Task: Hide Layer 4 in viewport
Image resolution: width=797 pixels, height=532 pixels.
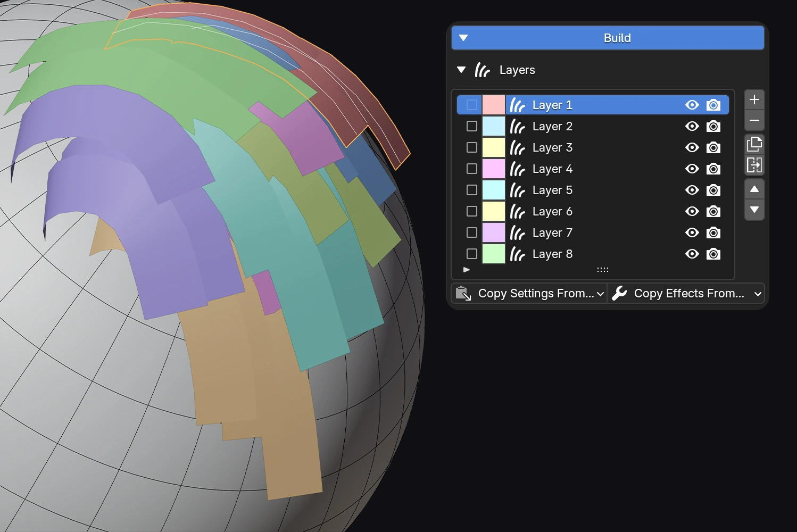Action: click(692, 169)
